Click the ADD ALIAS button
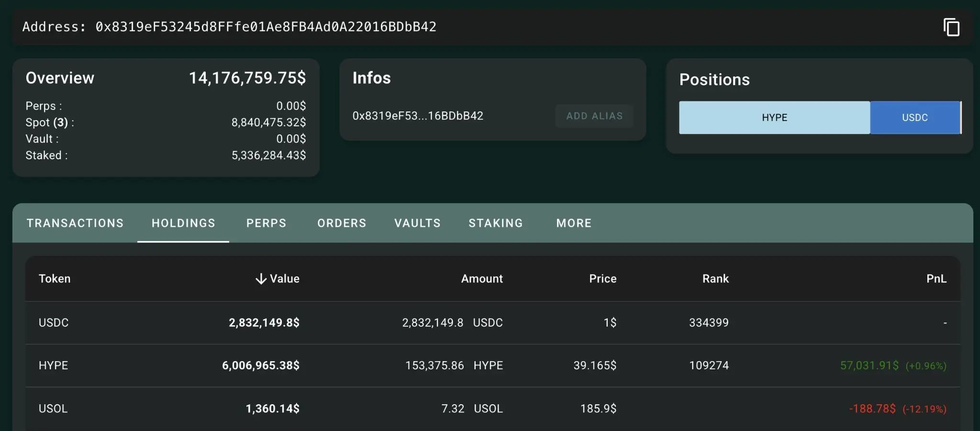This screenshot has width=980, height=431. point(594,116)
